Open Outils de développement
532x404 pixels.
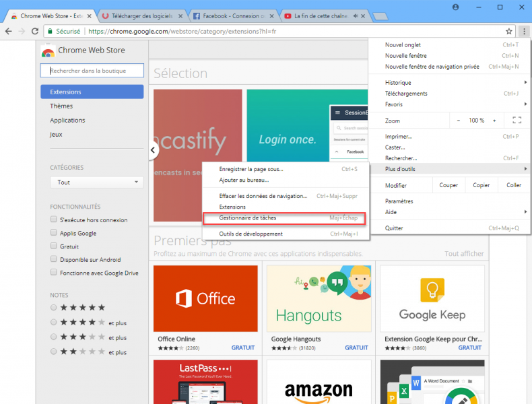[286, 234]
